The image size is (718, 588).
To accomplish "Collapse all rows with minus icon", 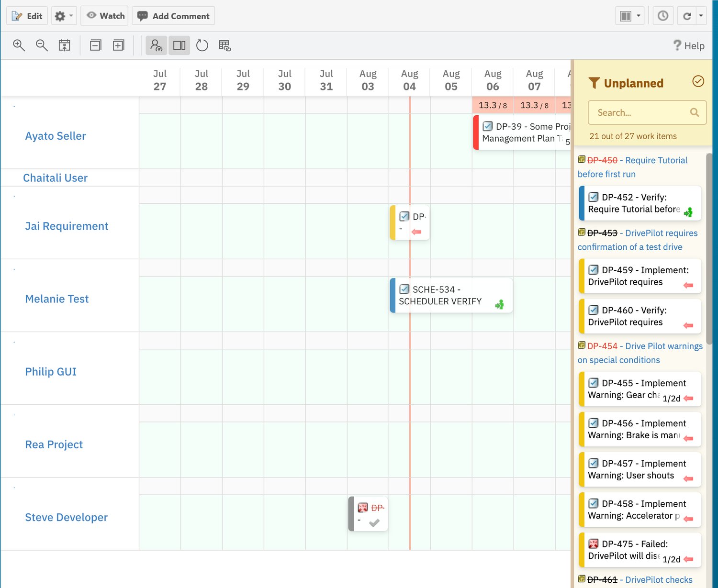I will [96, 45].
